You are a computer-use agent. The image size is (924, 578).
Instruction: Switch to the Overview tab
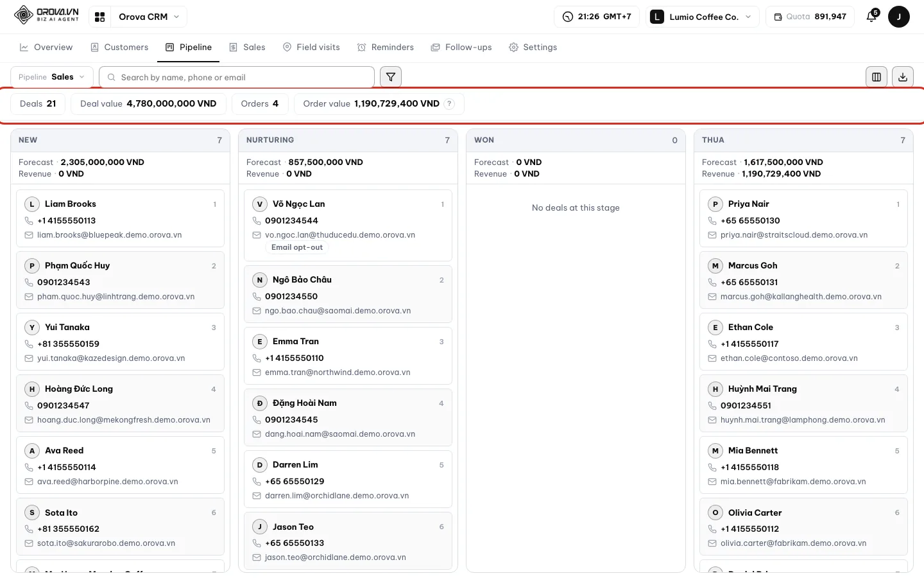click(46, 48)
